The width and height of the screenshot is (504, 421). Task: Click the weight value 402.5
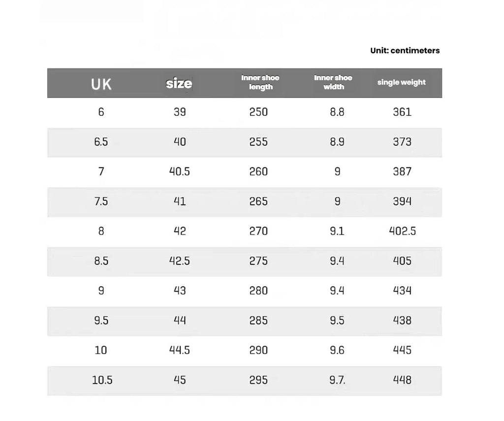[403, 231]
